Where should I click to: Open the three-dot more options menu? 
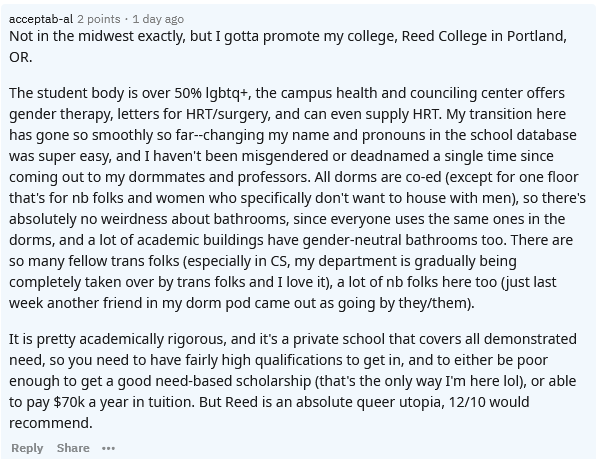point(108,448)
